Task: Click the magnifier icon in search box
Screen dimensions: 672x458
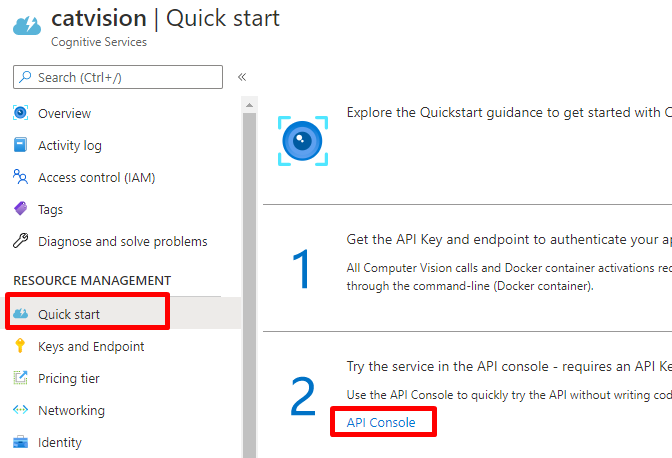Action: (x=25, y=77)
